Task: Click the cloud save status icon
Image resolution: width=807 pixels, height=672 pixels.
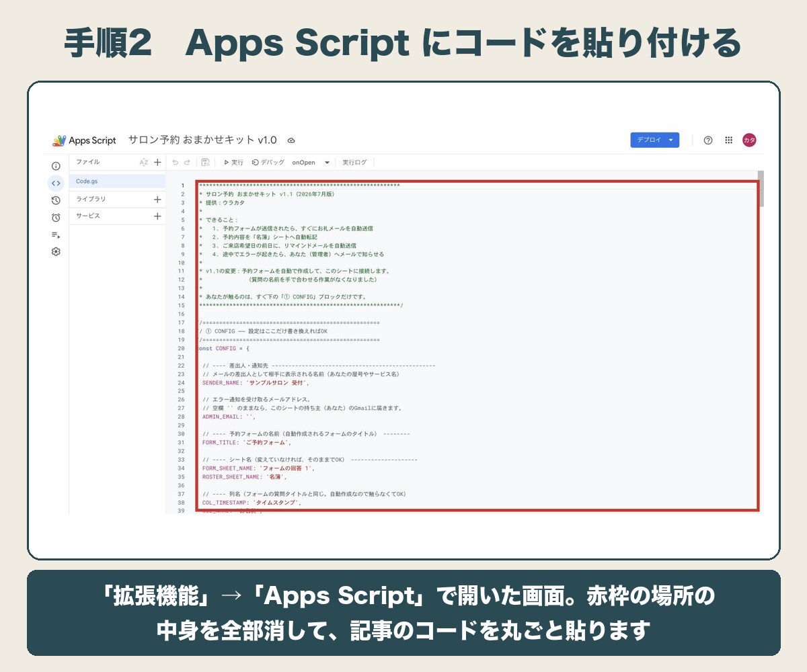Action: [x=291, y=140]
